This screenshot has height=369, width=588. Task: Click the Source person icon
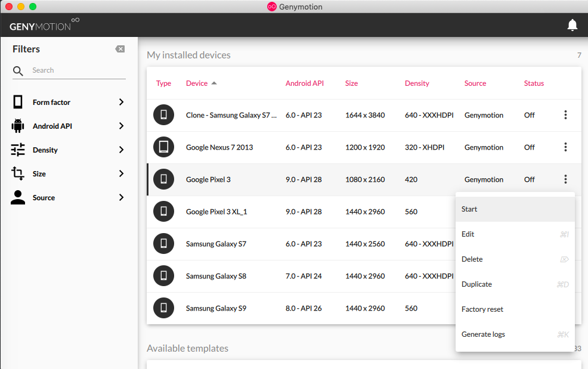tap(18, 197)
